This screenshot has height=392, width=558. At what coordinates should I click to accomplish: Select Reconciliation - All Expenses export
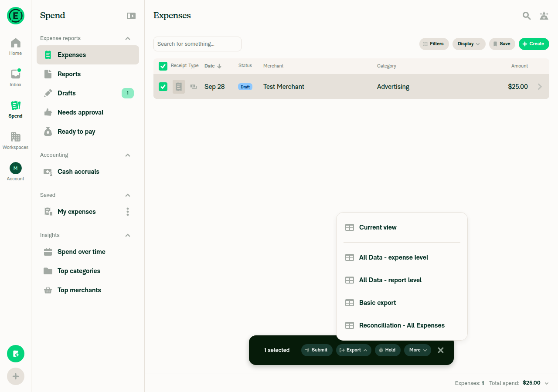pyautogui.click(x=402, y=325)
